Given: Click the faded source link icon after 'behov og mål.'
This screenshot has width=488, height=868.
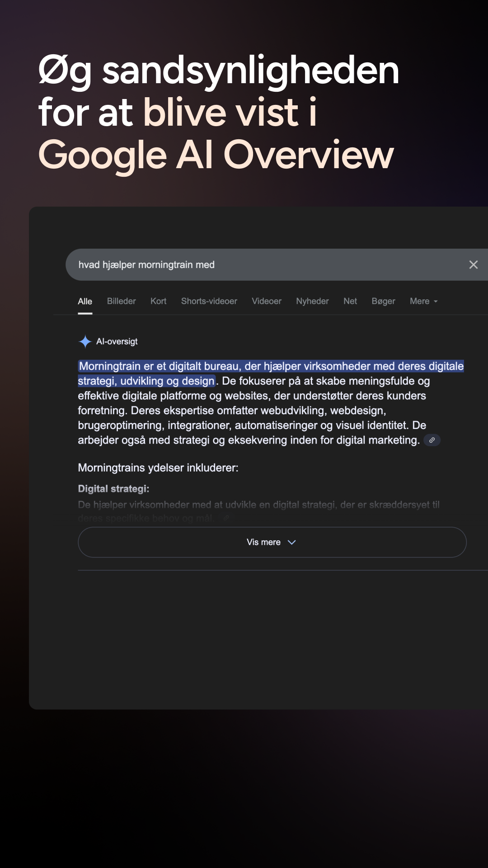Looking at the screenshot, I should 226,519.
